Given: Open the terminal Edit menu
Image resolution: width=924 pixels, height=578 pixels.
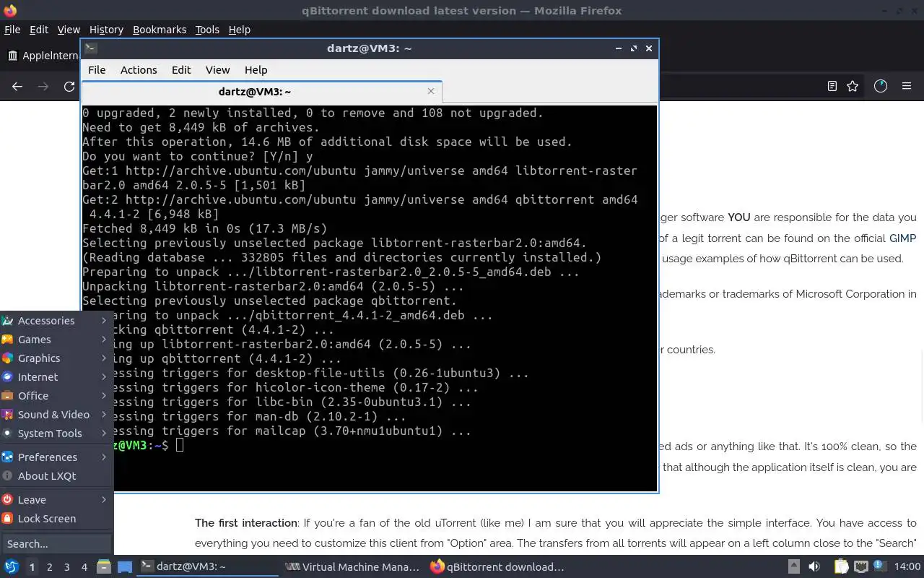Looking at the screenshot, I should coord(181,70).
